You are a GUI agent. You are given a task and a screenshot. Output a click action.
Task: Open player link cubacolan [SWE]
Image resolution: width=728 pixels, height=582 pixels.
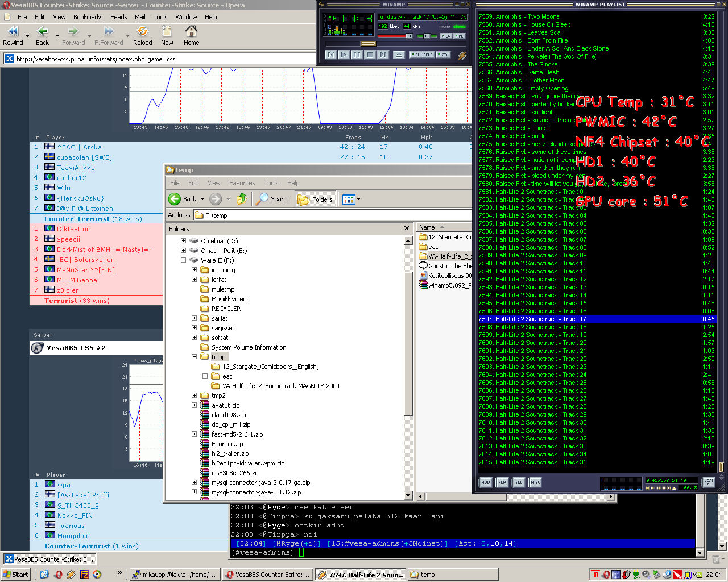point(84,157)
